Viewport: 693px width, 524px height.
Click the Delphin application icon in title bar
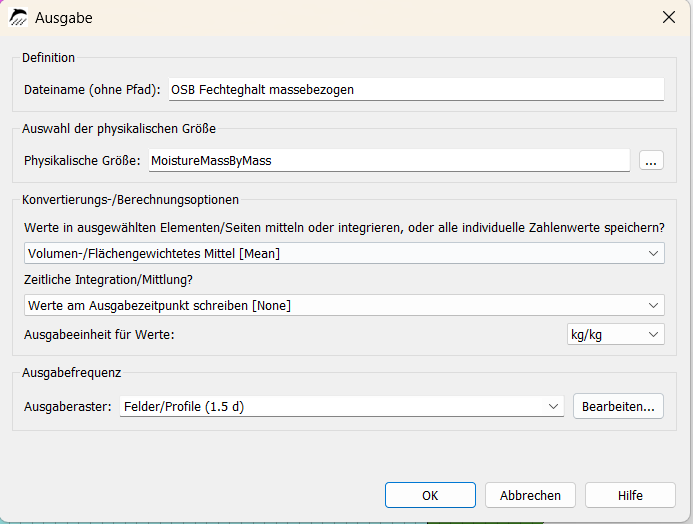pyautogui.click(x=18, y=18)
